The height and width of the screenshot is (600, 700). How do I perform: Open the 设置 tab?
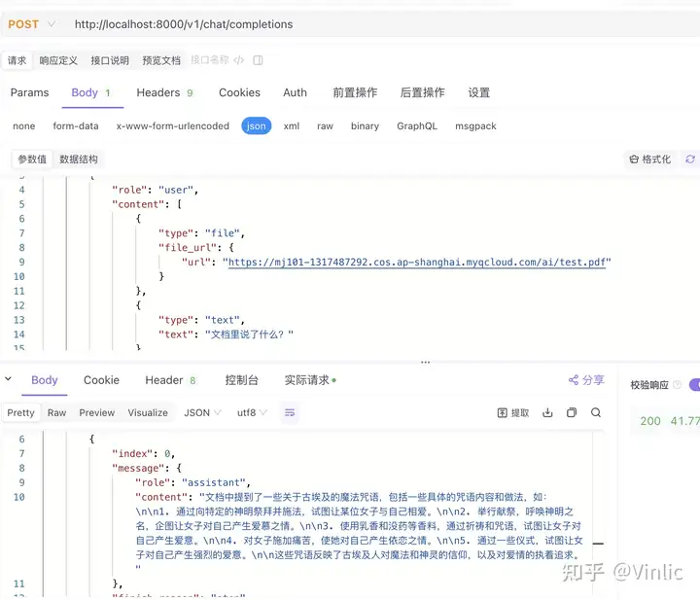click(x=478, y=92)
